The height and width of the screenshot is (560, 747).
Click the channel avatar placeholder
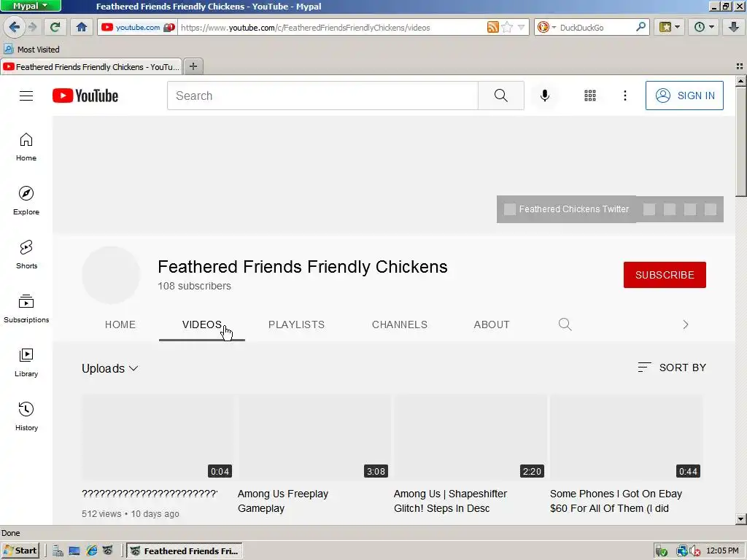(x=111, y=275)
